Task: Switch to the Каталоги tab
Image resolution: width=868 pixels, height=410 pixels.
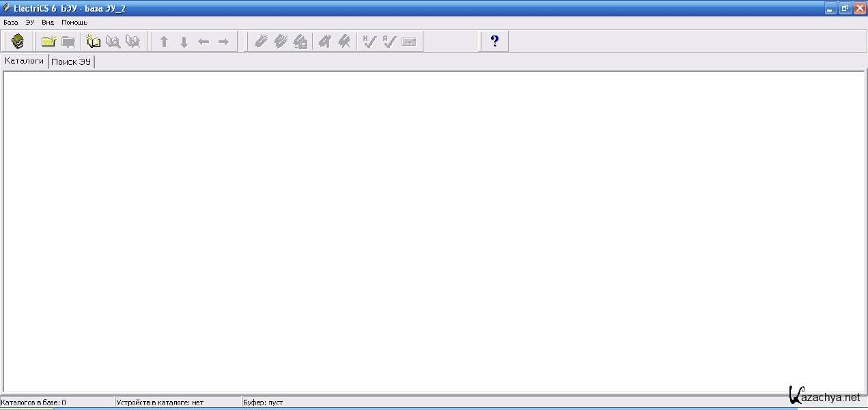Action: coord(25,61)
